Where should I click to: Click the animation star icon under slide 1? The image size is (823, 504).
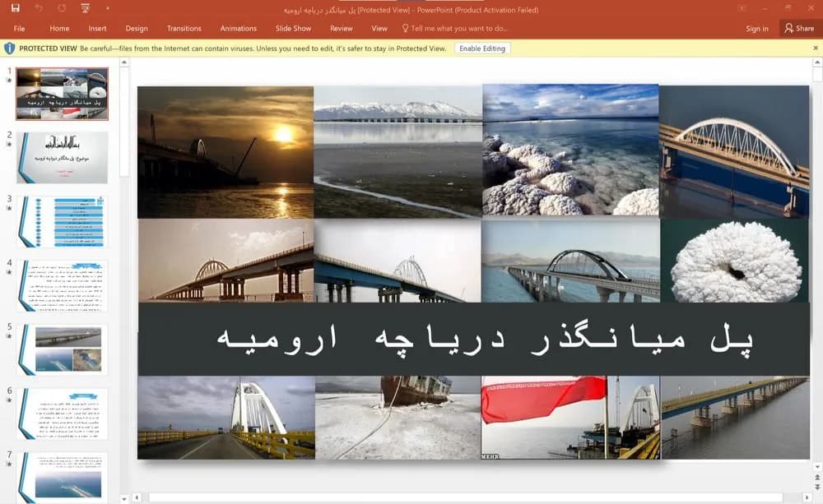pos(9,81)
